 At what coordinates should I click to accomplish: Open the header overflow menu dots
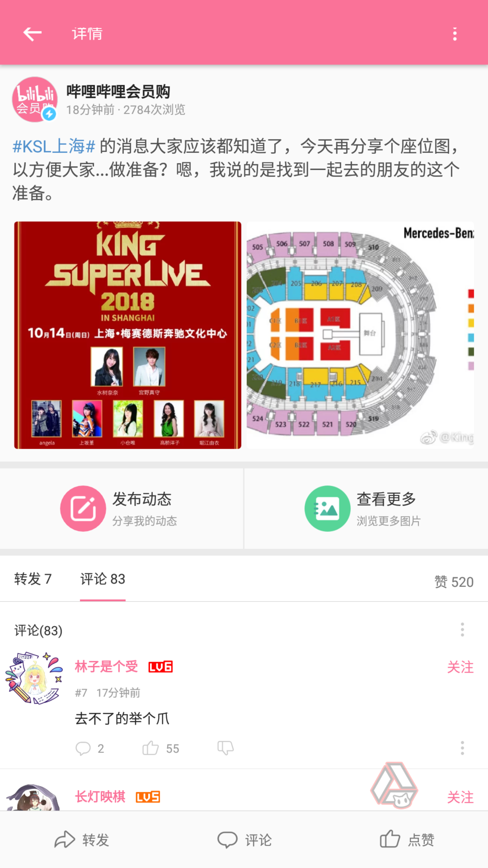pos(455,34)
